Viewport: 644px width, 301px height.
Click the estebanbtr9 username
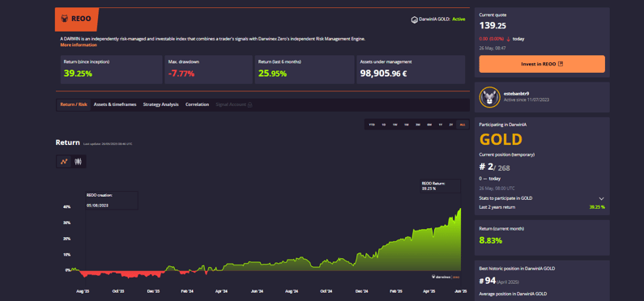[x=516, y=94]
